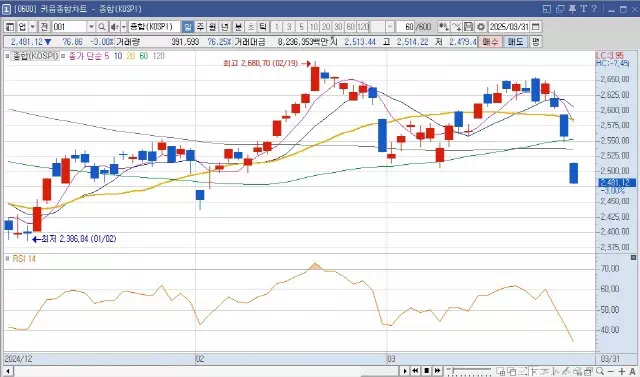
Task: Click the indicator overlay icon with down arrow
Action: (x=444, y=27)
